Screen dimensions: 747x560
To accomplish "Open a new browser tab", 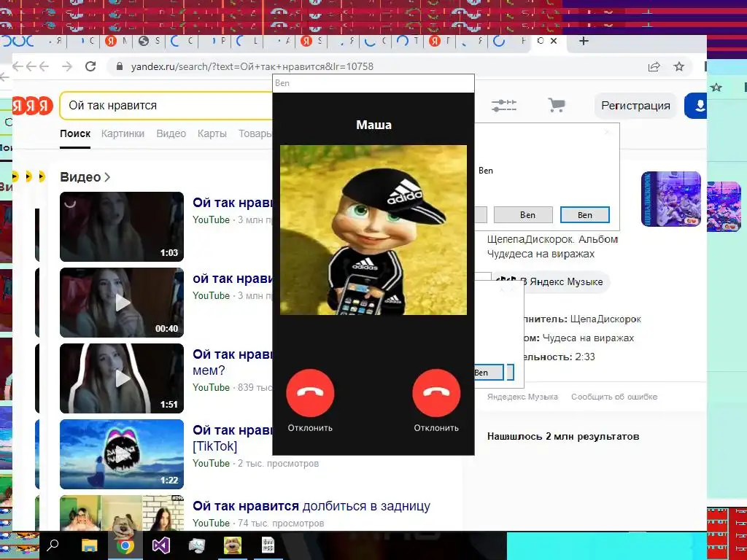I will [584, 41].
